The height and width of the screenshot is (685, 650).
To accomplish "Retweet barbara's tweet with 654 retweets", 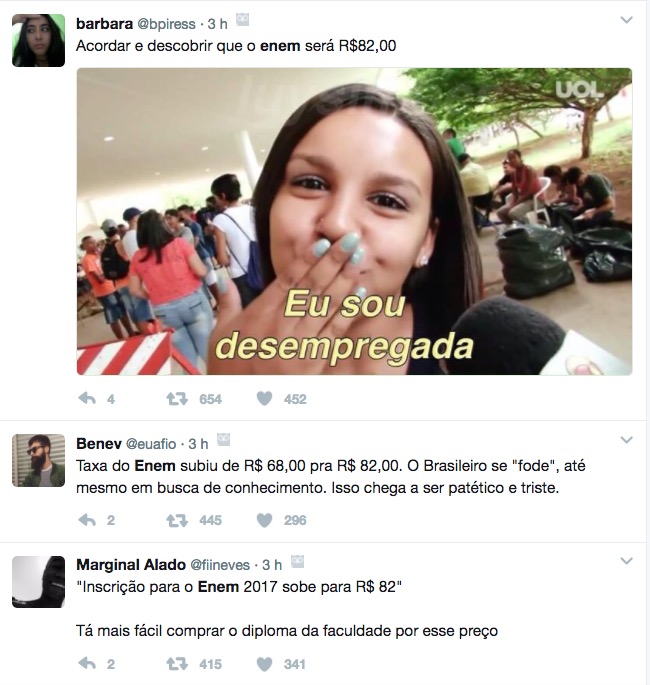I will click(x=177, y=398).
